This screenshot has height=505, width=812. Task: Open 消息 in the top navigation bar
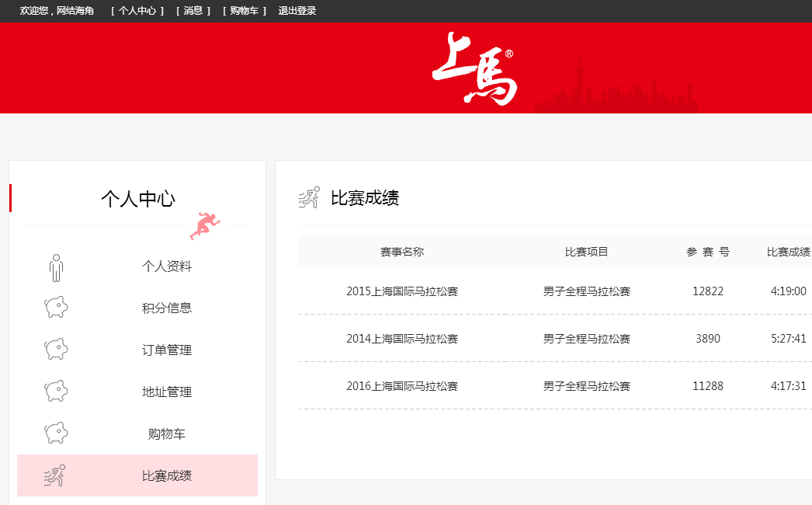click(x=193, y=11)
